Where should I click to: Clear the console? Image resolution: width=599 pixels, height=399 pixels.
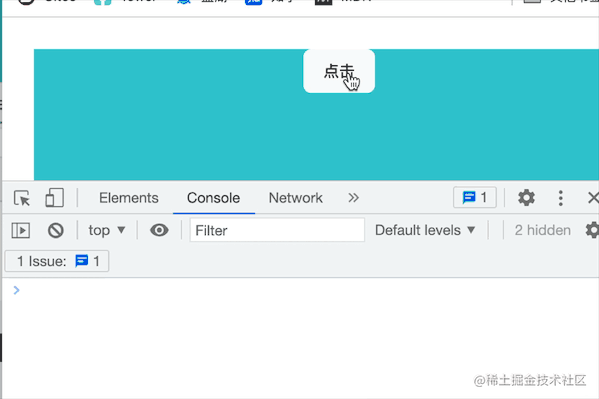click(56, 230)
